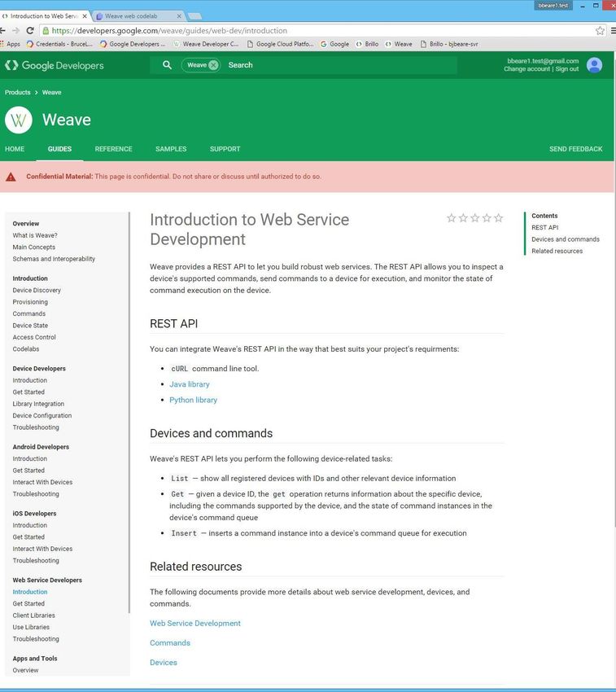
Task: Open Web Service Development link
Action: point(195,623)
